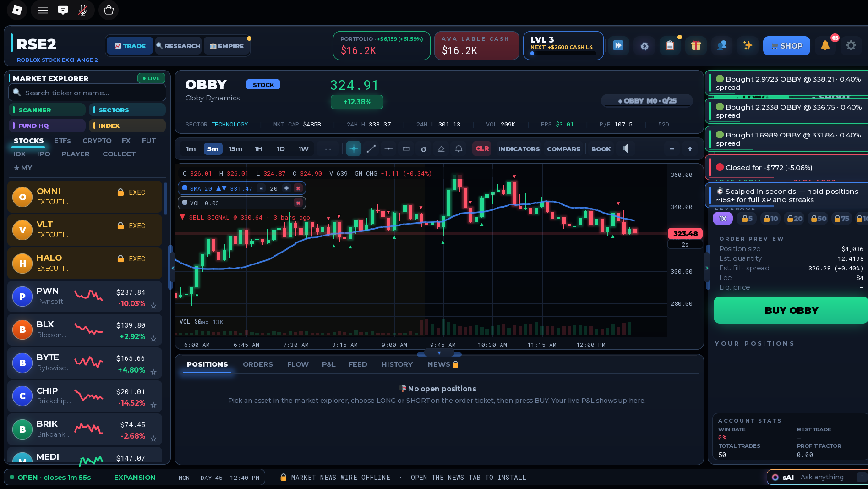The height and width of the screenshot is (489, 868).
Task: Clear drawings with the CLR button
Action: [x=482, y=149]
